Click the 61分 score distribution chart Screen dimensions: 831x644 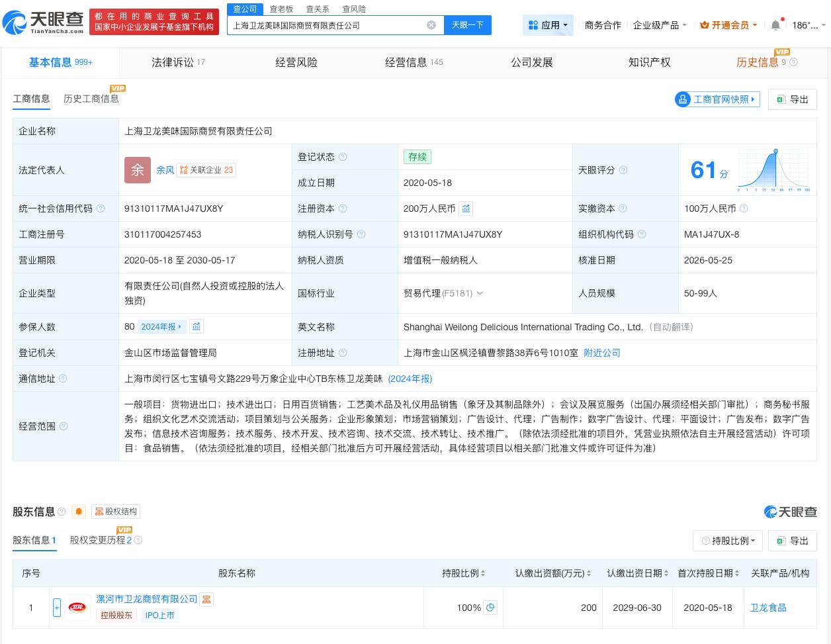[774, 170]
